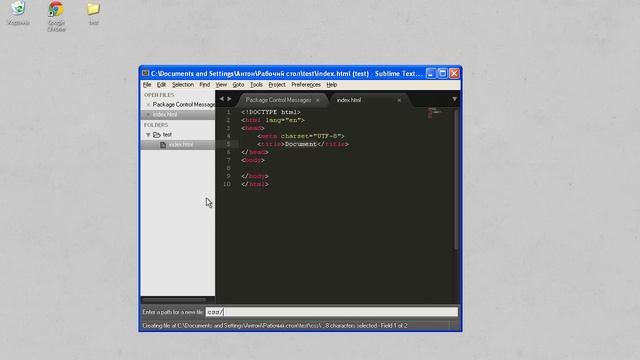Open the test folder on the desktop
This screenshot has width=640, height=360.
click(93, 13)
